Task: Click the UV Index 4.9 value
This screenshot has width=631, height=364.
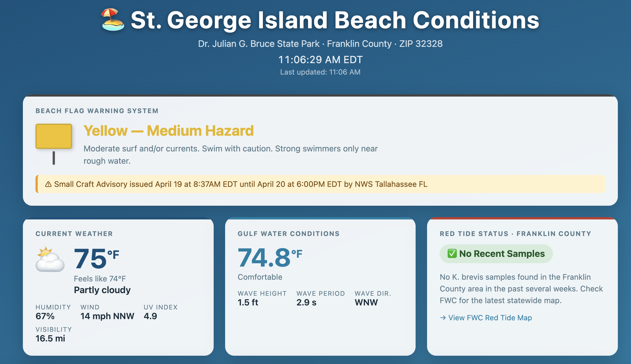Action: tap(150, 316)
